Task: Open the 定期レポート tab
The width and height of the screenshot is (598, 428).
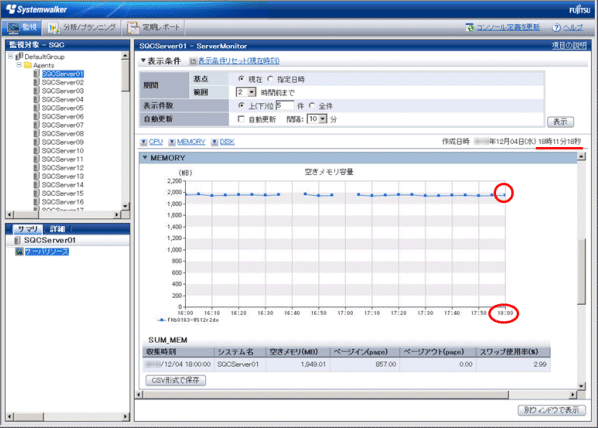Action: [153, 27]
